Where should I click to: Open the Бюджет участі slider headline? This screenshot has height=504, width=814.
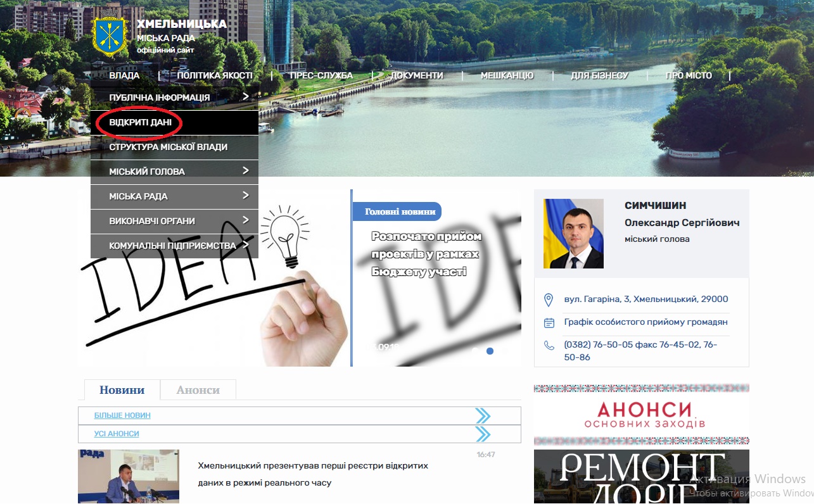[426, 254]
